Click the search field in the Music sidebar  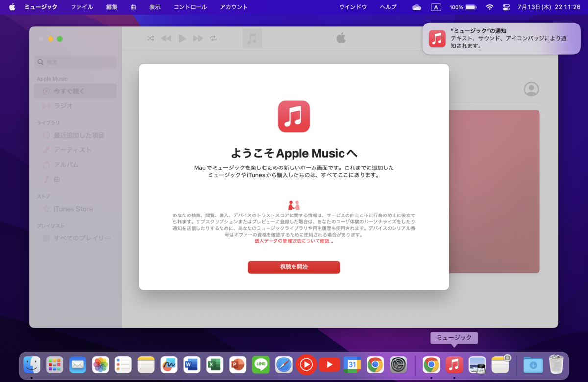coord(75,62)
